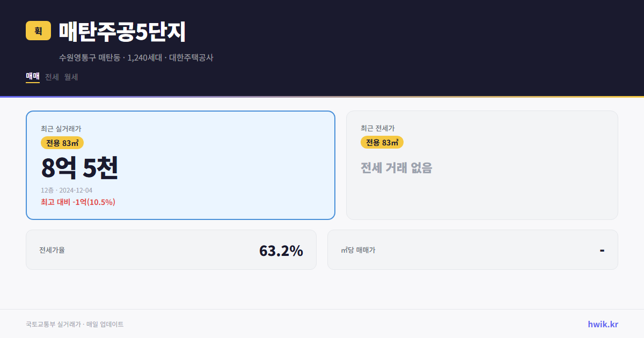
Task: Click the 전세가율 card label
Action: coord(52,249)
